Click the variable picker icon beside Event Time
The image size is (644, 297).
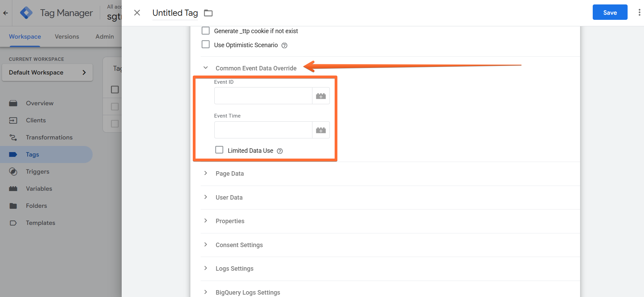tap(321, 130)
